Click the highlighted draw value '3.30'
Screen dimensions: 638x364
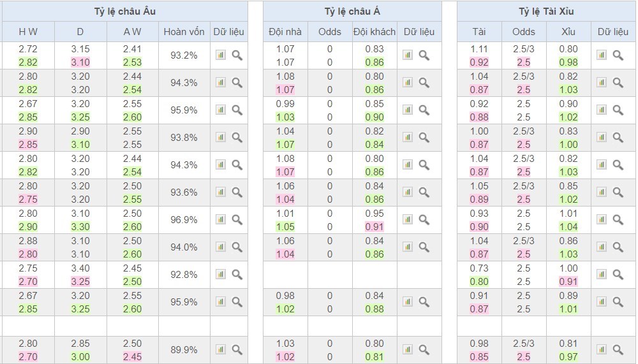coord(80,226)
